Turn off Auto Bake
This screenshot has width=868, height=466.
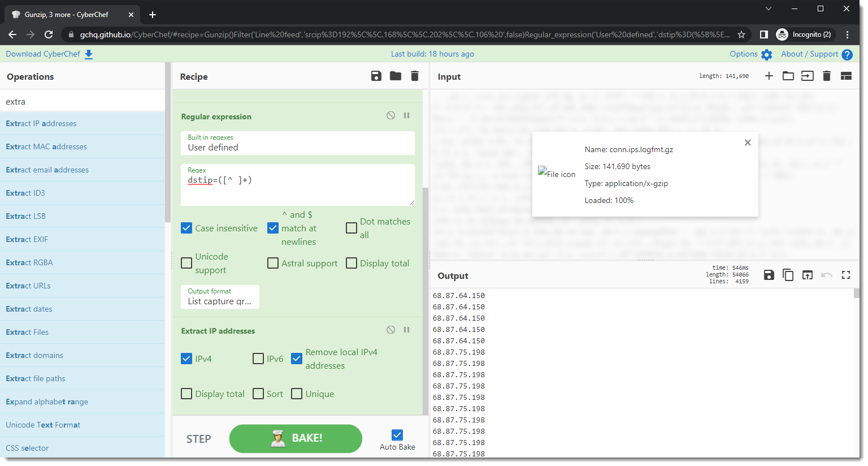click(397, 435)
